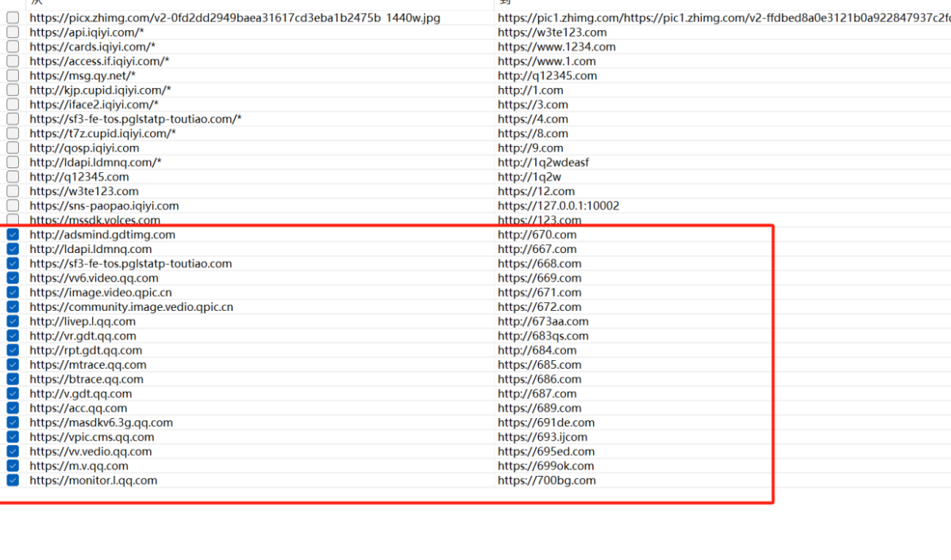This screenshot has height=560, width=951.
Task: Check the box next to http://qosp.iqiyi.com
Action: (x=13, y=148)
